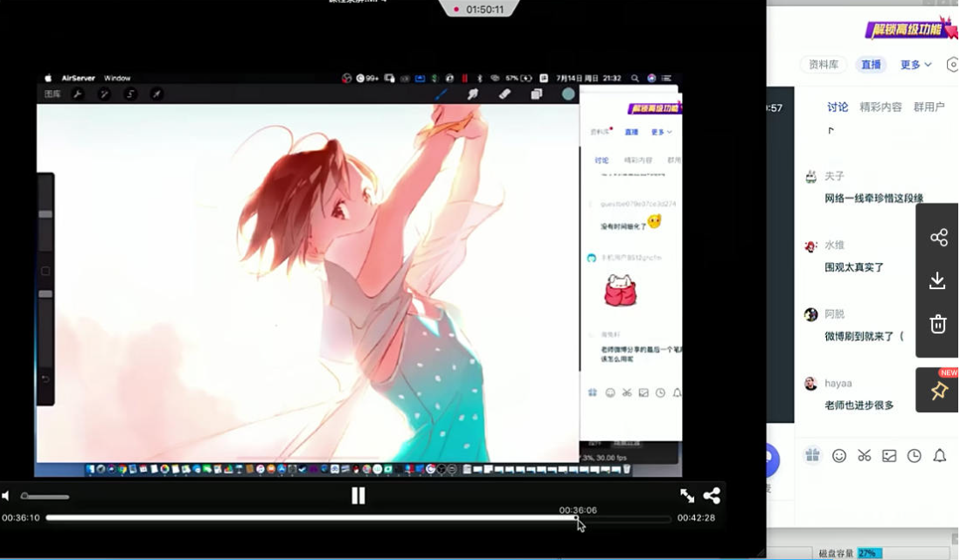Open Procreate color picker circle
The width and height of the screenshot is (960, 560).
click(x=568, y=93)
